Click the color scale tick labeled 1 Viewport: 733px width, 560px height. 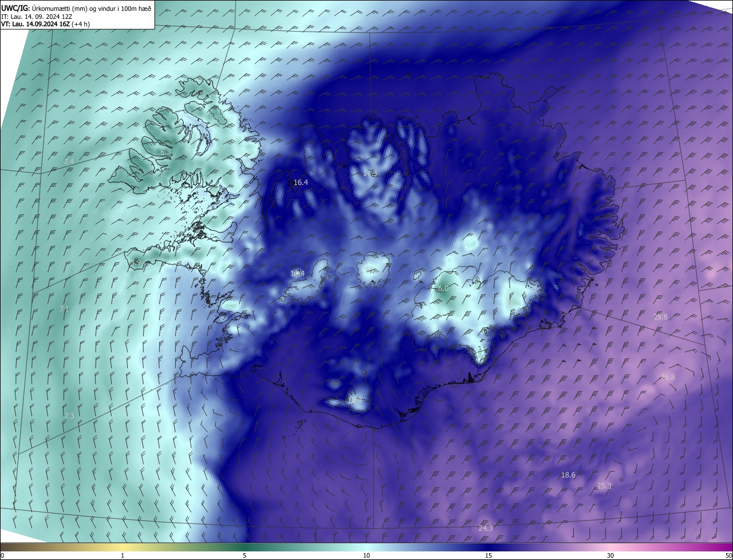123,555
